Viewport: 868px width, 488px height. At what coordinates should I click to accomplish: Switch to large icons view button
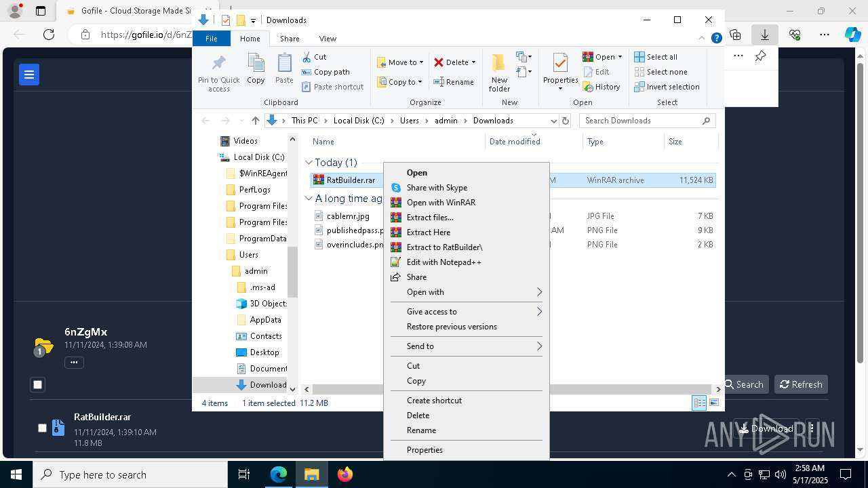click(x=714, y=403)
